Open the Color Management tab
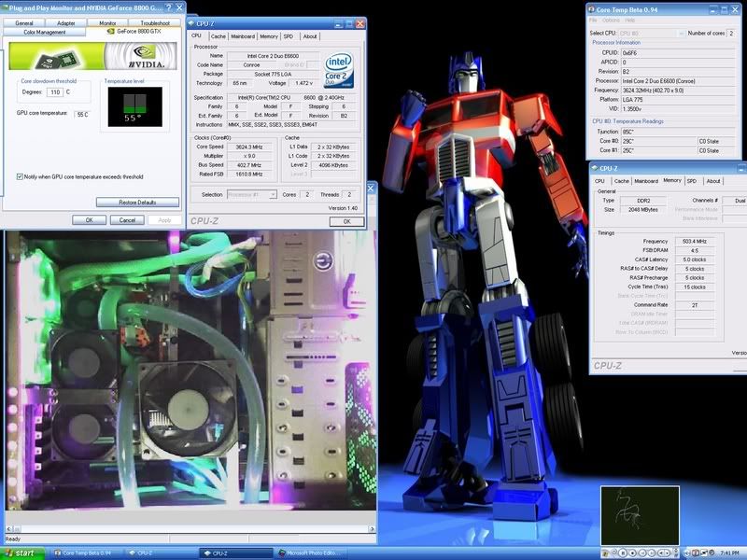 (44, 33)
